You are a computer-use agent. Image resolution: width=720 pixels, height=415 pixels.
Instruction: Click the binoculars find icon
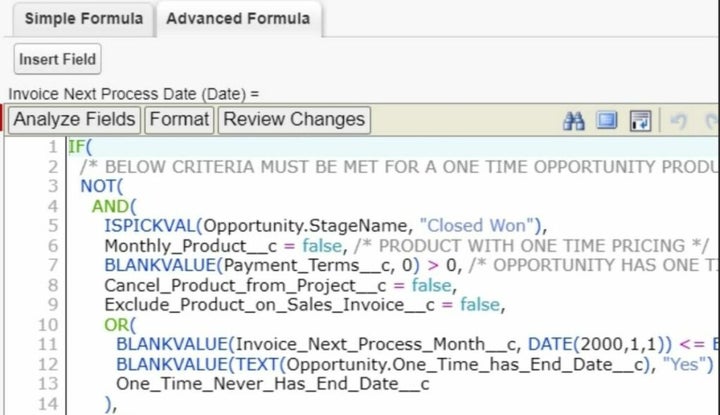(x=574, y=121)
